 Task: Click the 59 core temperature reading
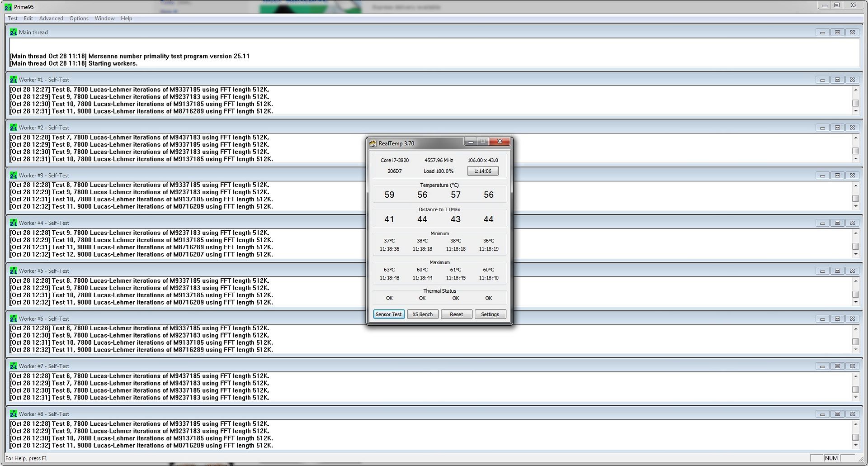point(389,195)
